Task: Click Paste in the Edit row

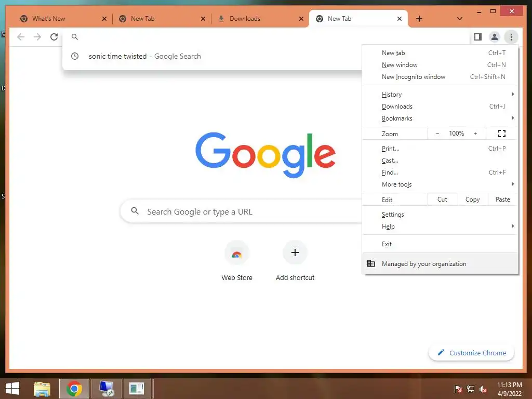Action: point(502,199)
